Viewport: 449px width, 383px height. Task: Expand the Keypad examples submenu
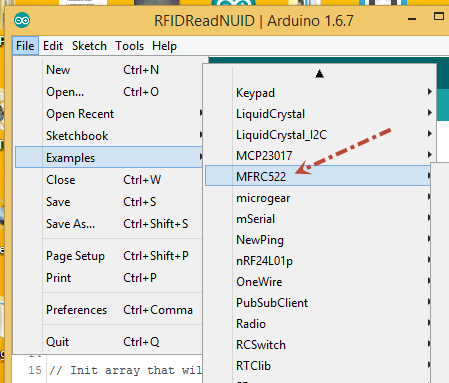[x=319, y=92]
